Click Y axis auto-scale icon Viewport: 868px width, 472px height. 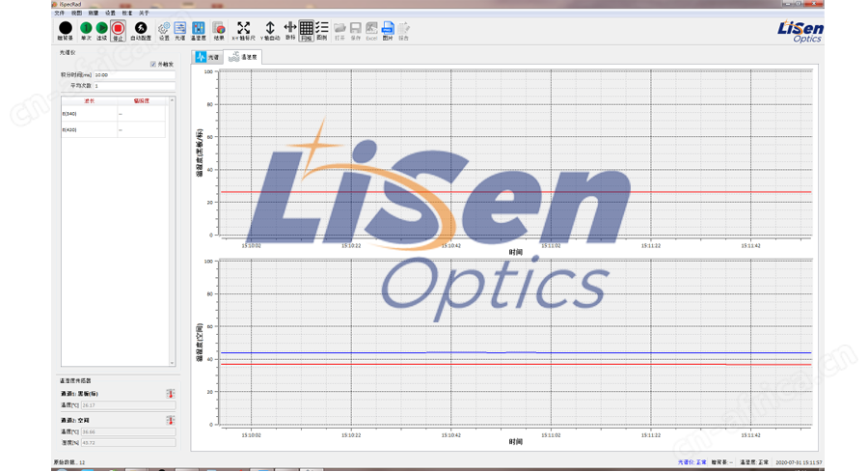[270, 31]
